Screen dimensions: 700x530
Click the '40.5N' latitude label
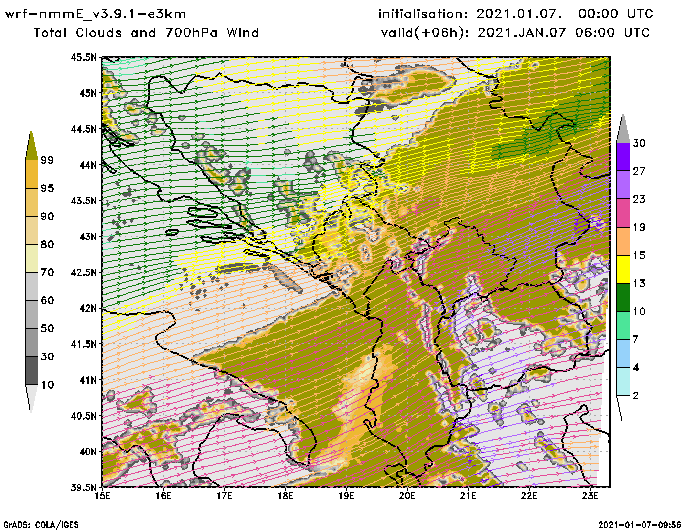[x=83, y=416]
